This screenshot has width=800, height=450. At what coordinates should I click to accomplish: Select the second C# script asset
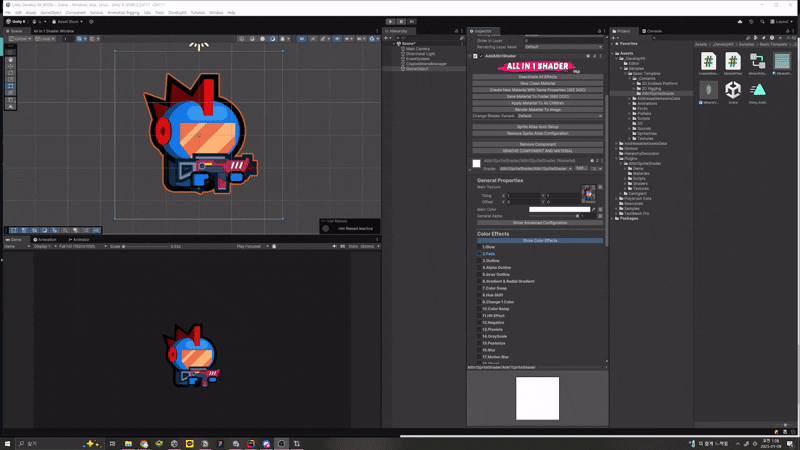[x=733, y=63]
